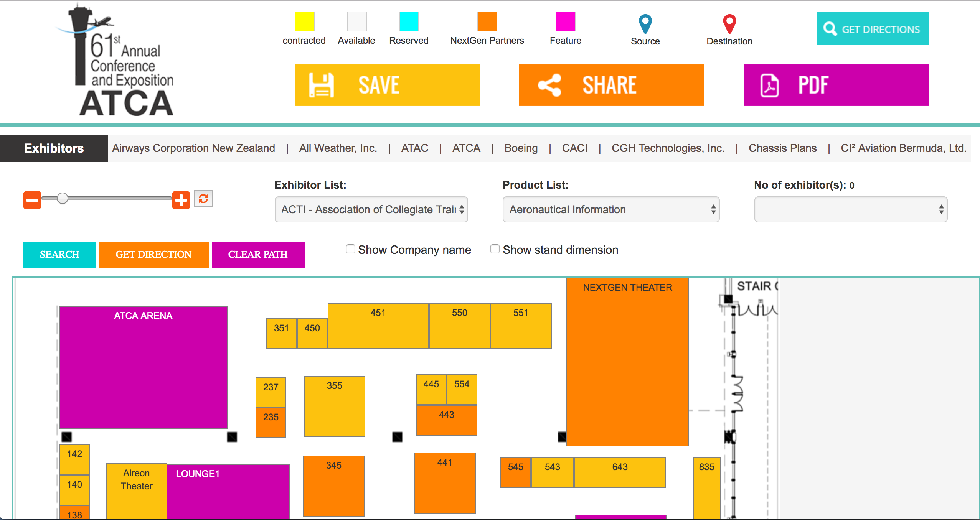980x520 pixels.
Task: Click the CLEAR PATH button
Action: [258, 254]
